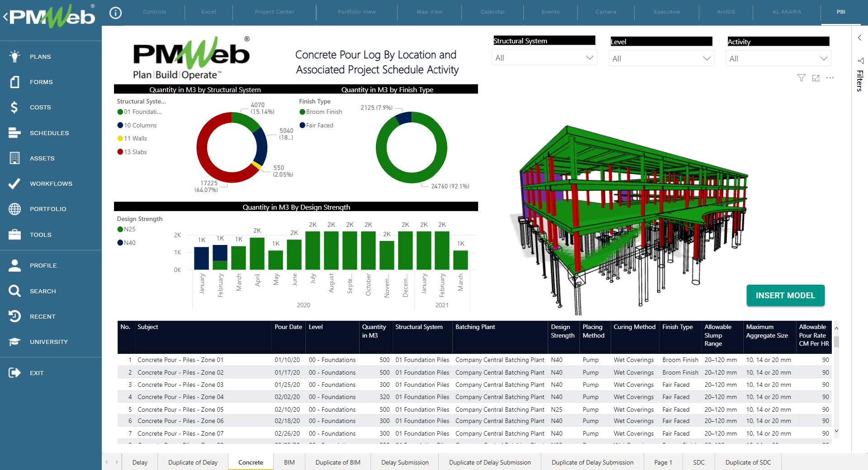Click the Exit link in sidebar

pyautogui.click(x=36, y=373)
